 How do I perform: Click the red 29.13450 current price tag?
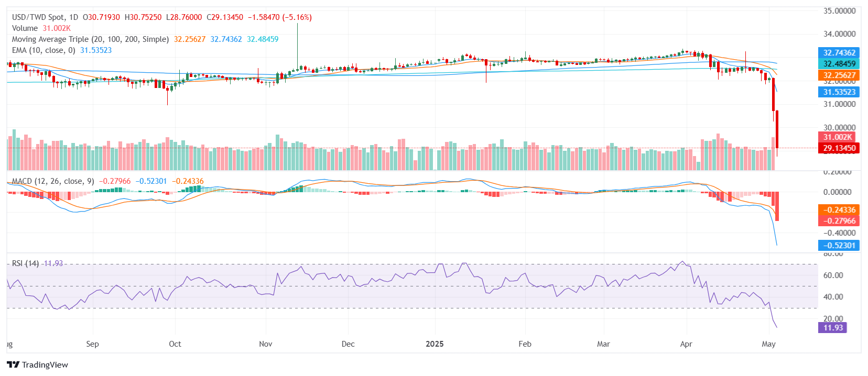(x=839, y=148)
